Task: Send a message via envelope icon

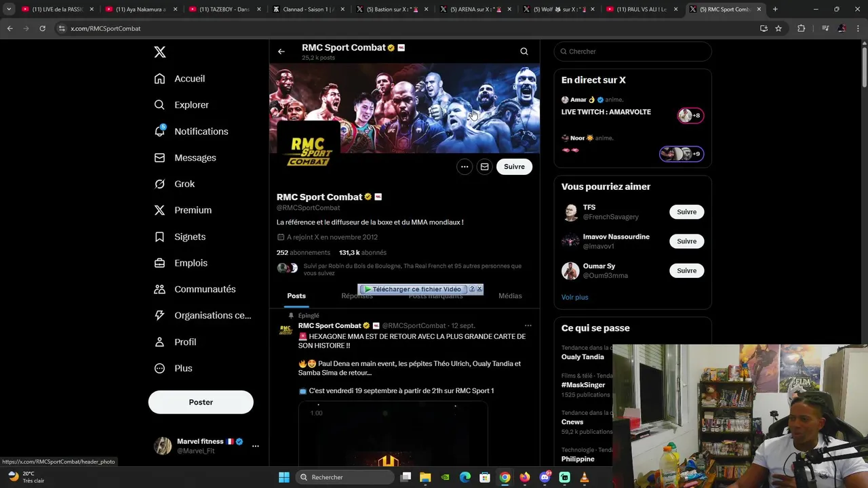Action: (x=484, y=167)
